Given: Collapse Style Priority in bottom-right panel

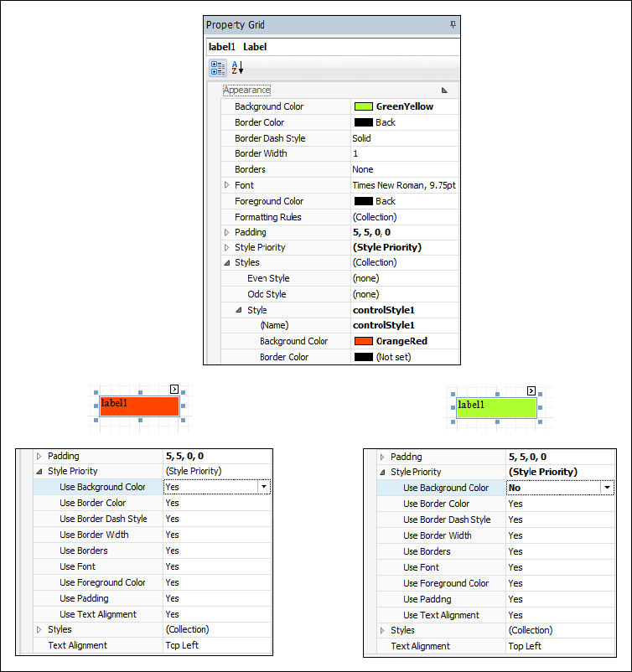Looking at the screenshot, I should pyautogui.click(x=382, y=473).
